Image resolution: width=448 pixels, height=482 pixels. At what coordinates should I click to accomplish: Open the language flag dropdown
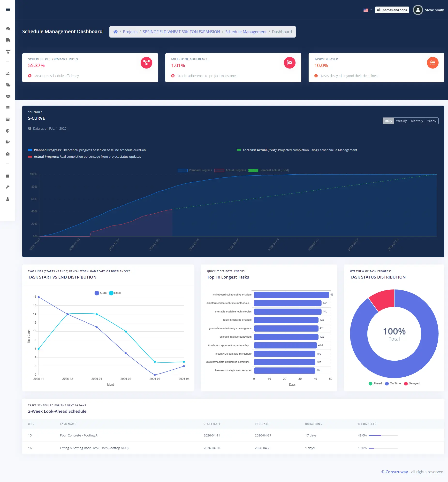click(367, 10)
